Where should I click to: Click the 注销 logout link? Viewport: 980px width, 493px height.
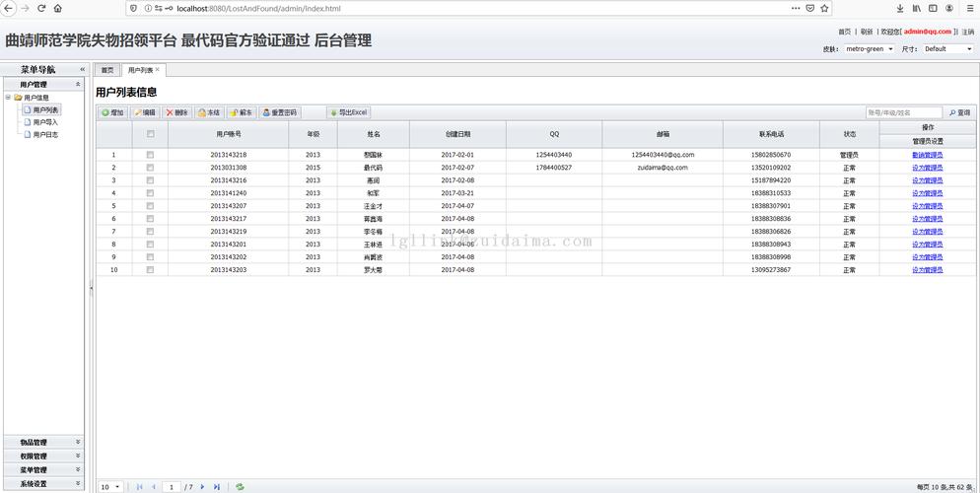[x=967, y=32]
